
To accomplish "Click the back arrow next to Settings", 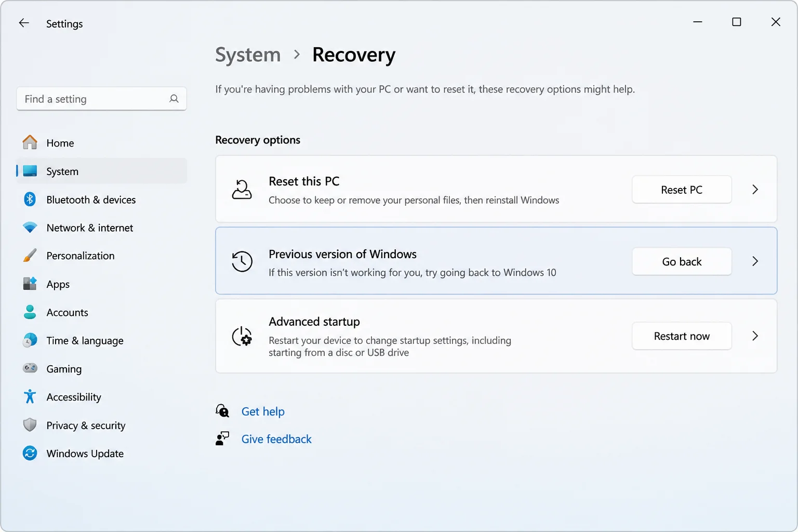I will tap(24, 23).
